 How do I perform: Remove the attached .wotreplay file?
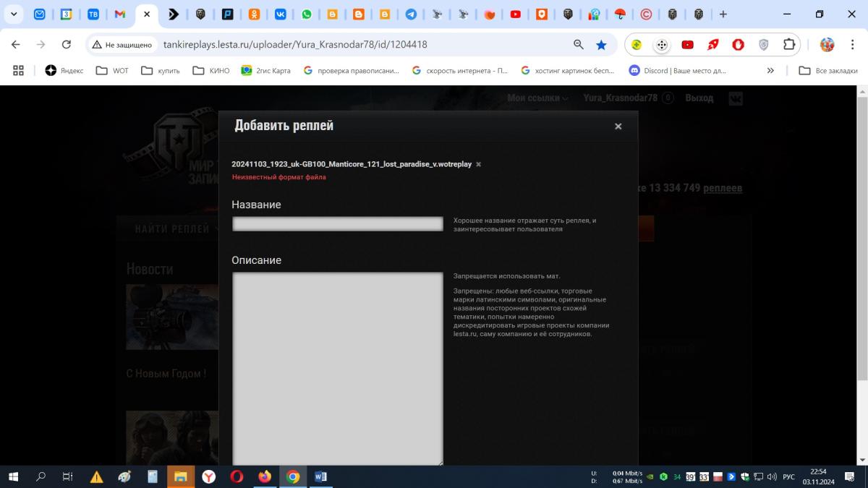tap(478, 165)
